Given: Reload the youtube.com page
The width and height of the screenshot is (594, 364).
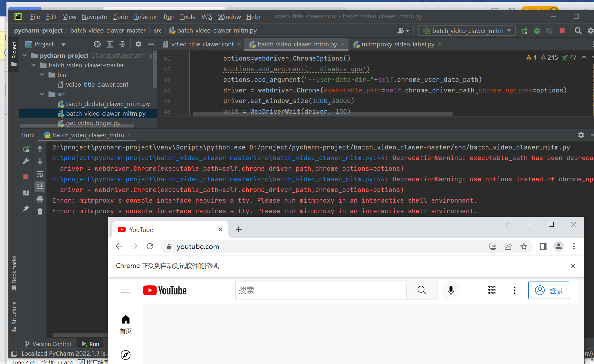Looking at the screenshot, I should 150,247.
